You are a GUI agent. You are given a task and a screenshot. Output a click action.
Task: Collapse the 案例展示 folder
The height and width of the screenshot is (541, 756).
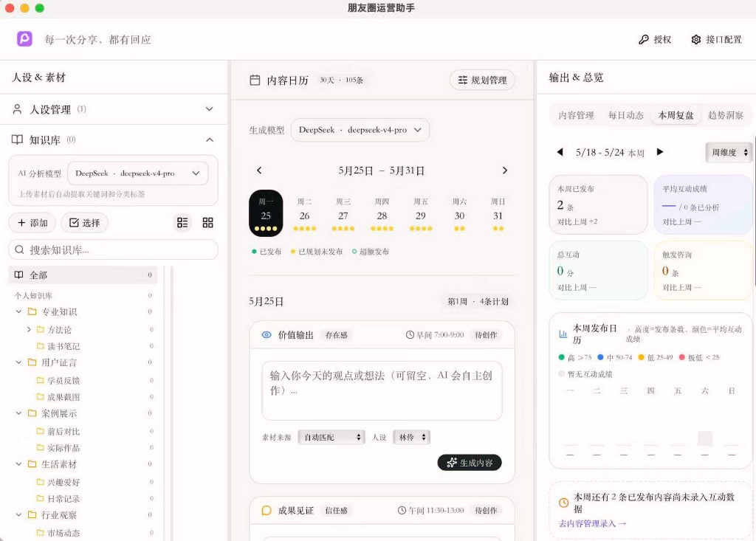coord(18,413)
